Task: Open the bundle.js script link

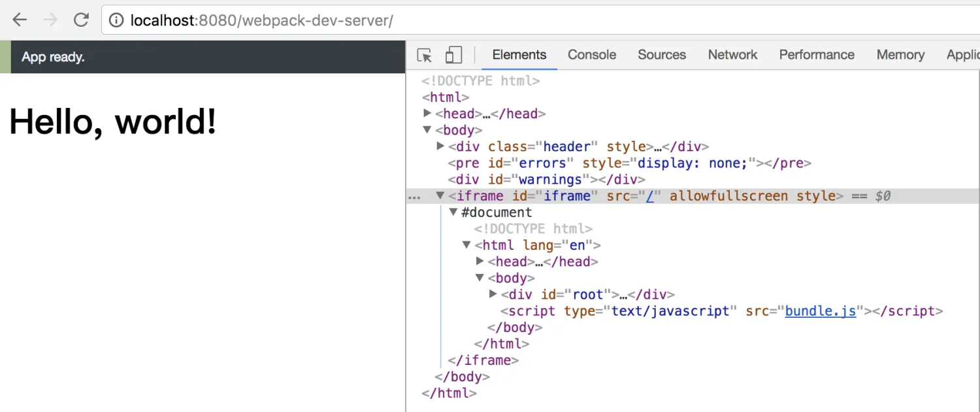Action: [x=821, y=311]
